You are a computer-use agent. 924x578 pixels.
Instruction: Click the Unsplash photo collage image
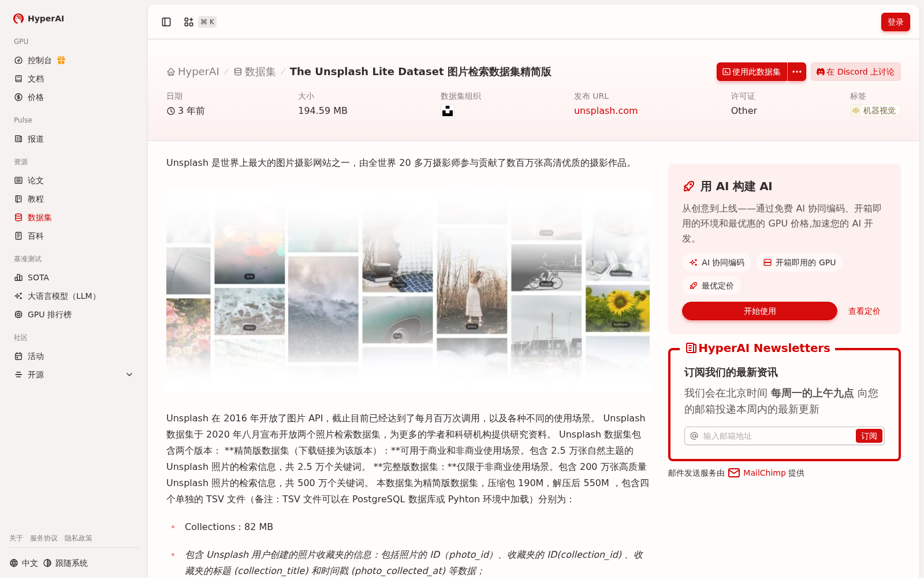click(x=408, y=292)
